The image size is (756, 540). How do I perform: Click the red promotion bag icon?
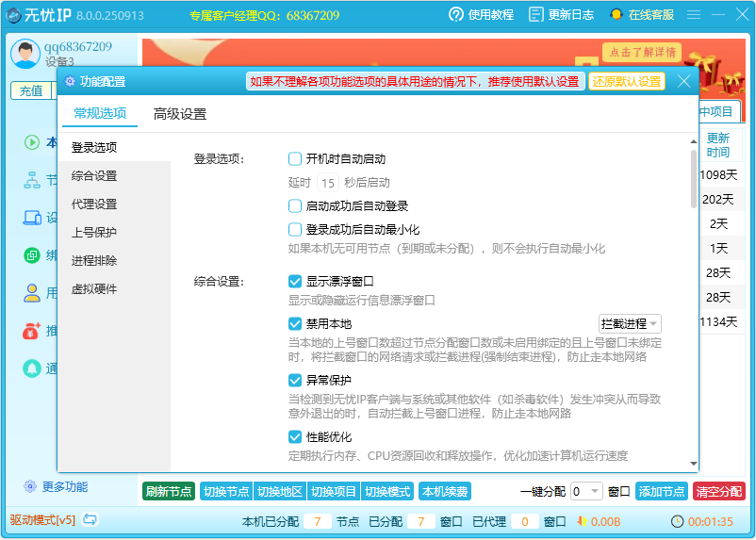click(32, 331)
